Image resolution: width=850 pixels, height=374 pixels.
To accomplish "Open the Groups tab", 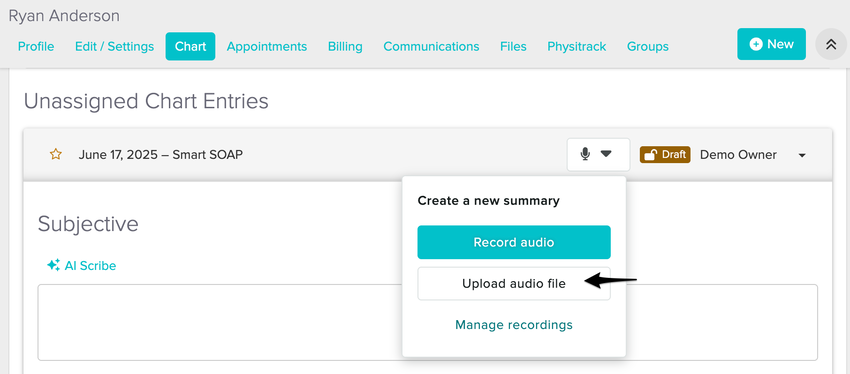I will [x=647, y=47].
